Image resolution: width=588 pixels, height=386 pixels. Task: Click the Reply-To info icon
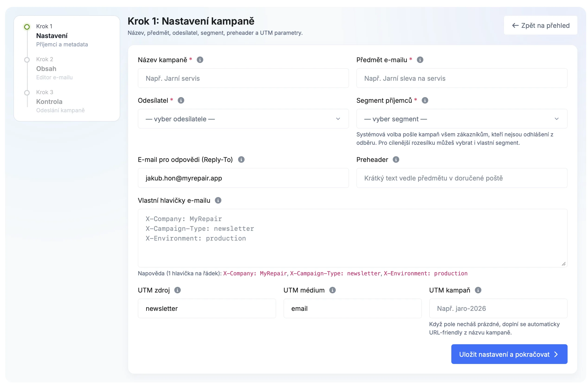(241, 160)
